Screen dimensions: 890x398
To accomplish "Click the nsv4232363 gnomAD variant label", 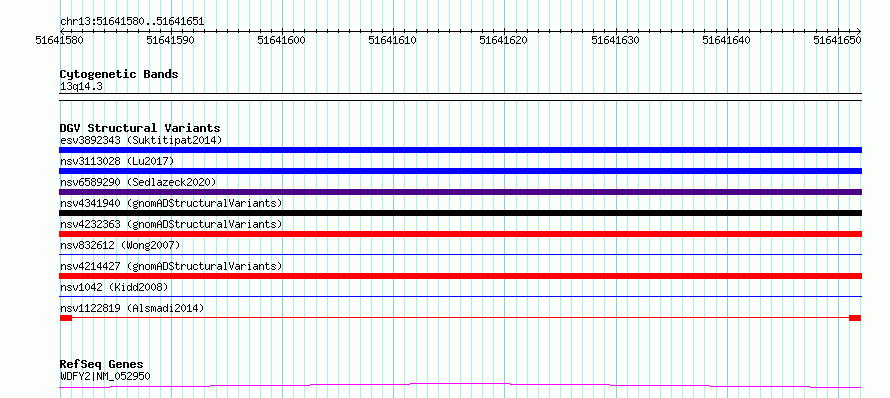I will click(171, 224).
